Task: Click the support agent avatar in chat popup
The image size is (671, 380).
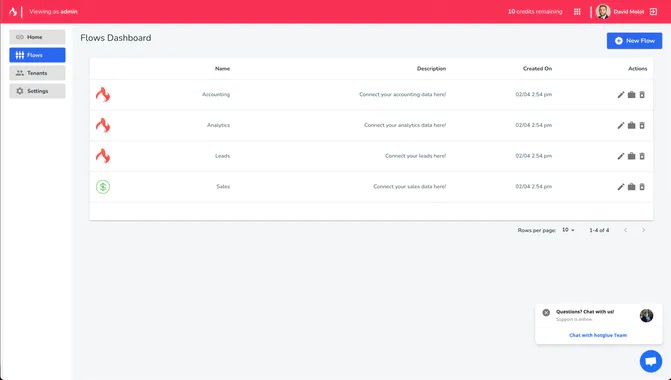Action: (646, 316)
